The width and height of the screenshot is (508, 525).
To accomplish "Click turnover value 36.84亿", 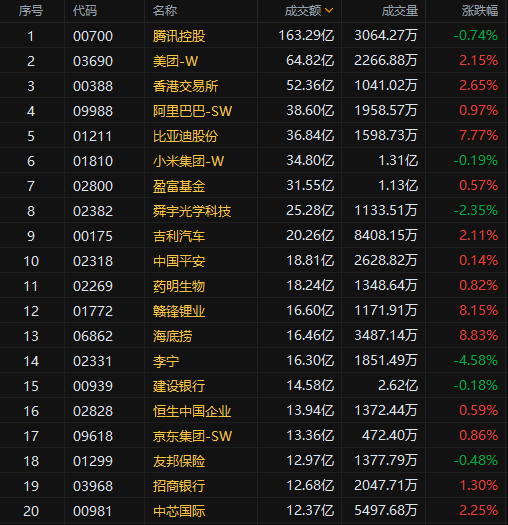I will click(310, 135).
